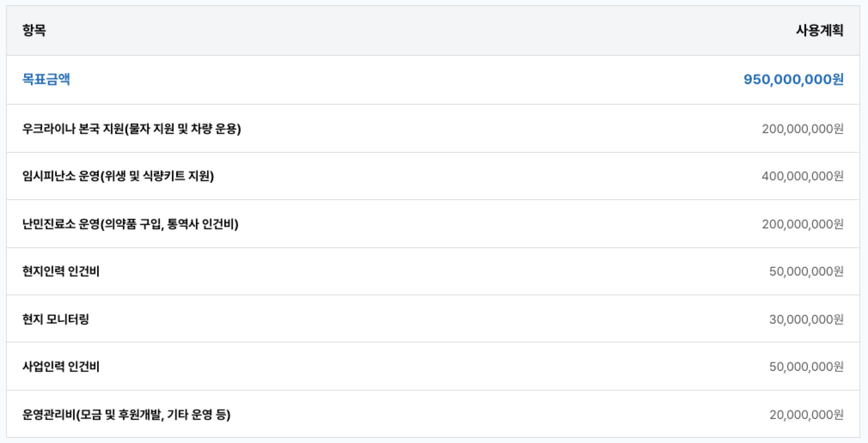Select the 현지 모니터링 label
868x443 pixels.
pyautogui.click(x=55, y=319)
